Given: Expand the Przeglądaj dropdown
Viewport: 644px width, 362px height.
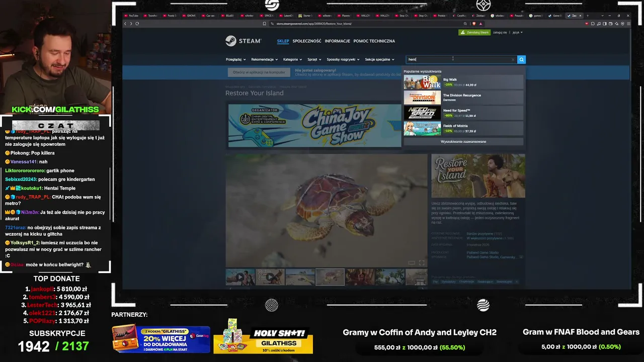Looking at the screenshot, I should click(x=235, y=59).
